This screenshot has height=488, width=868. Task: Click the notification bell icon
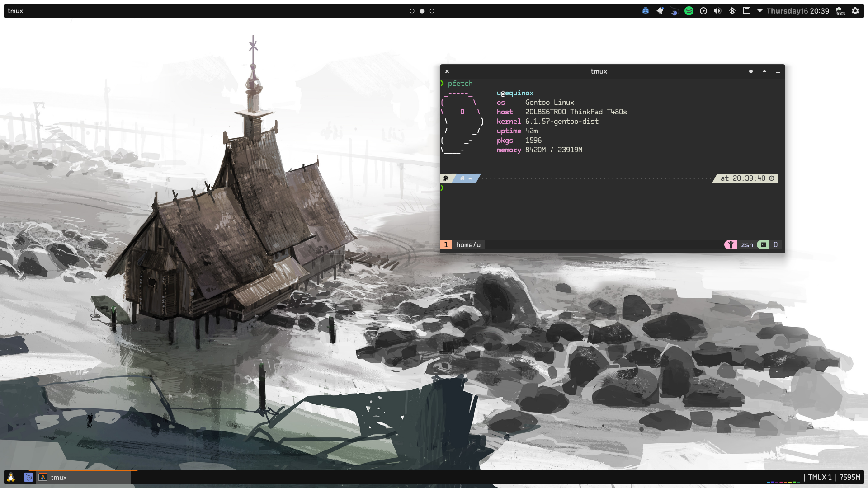[x=660, y=11]
